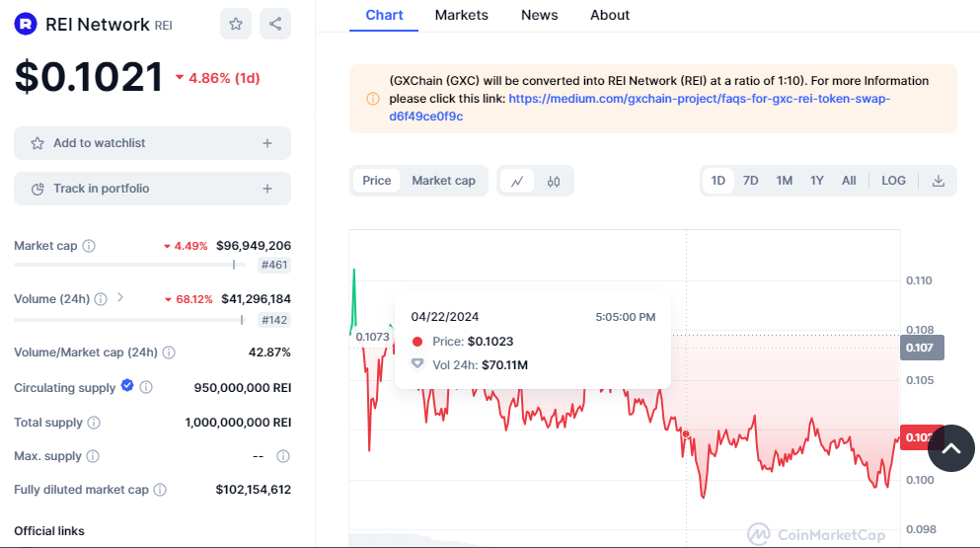Click the 0.1073 opening price label
The height and width of the screenshot is (548, 980).
(372, 337)
